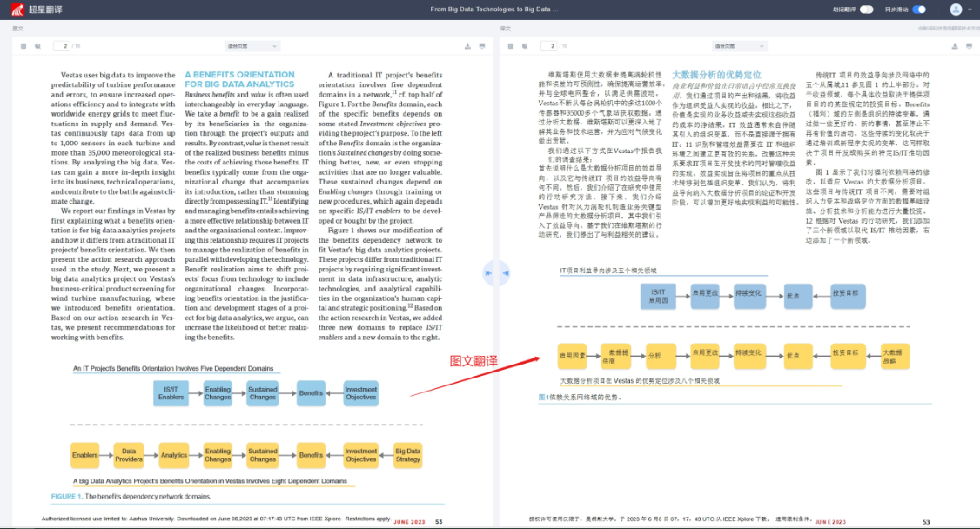Click the 超星翻译 logo icon

[x=17, y=10]
